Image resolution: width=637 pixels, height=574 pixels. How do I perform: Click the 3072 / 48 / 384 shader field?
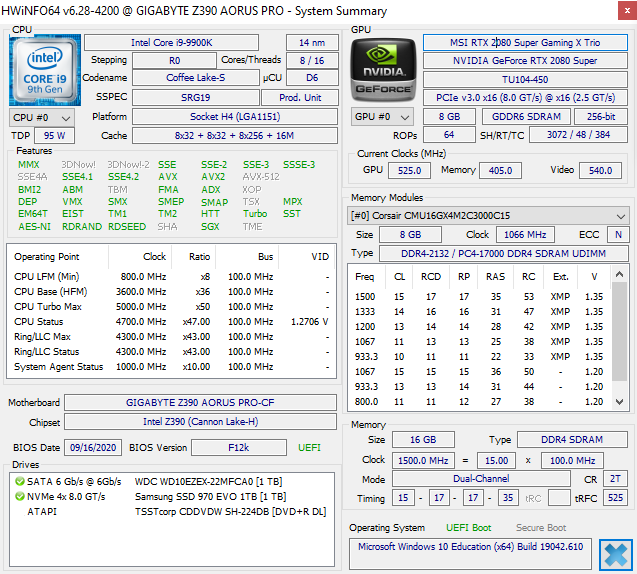pos(578,135)
